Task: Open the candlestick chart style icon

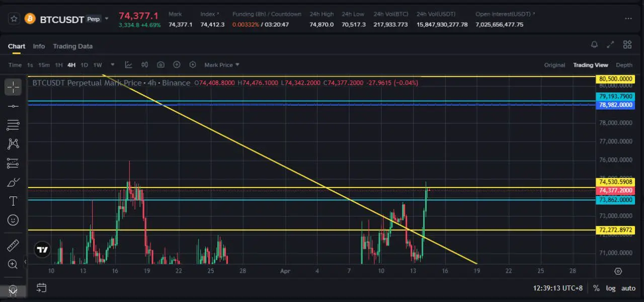Action: pos(144,65)
